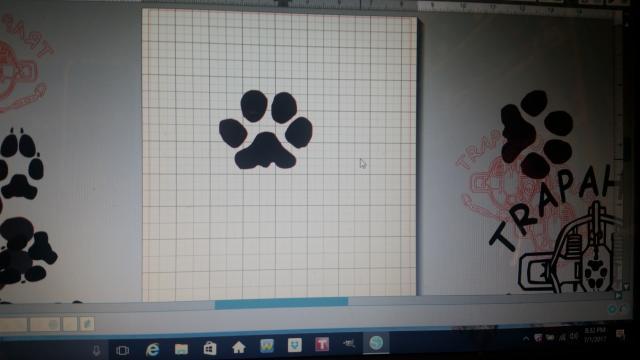This screenshot has height=360, width=640.
Task: Select the black paw print on the grid mat
Action: pos(266,130)
